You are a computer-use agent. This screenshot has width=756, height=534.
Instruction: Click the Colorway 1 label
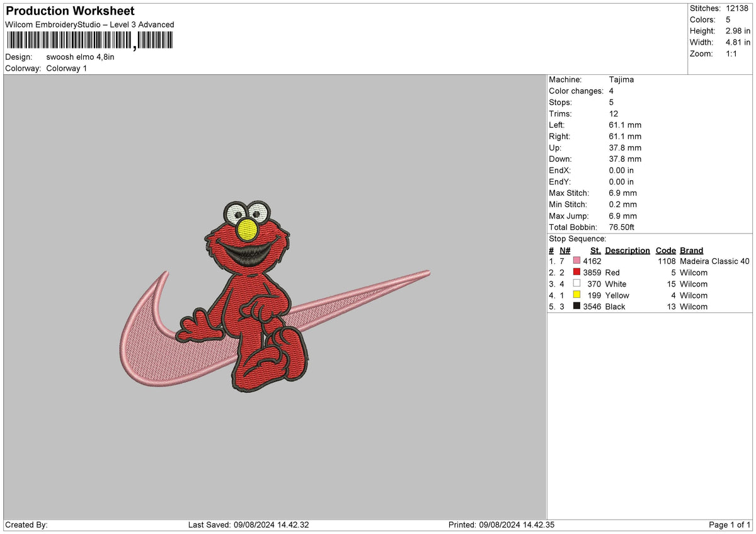[x=66, y=69]
